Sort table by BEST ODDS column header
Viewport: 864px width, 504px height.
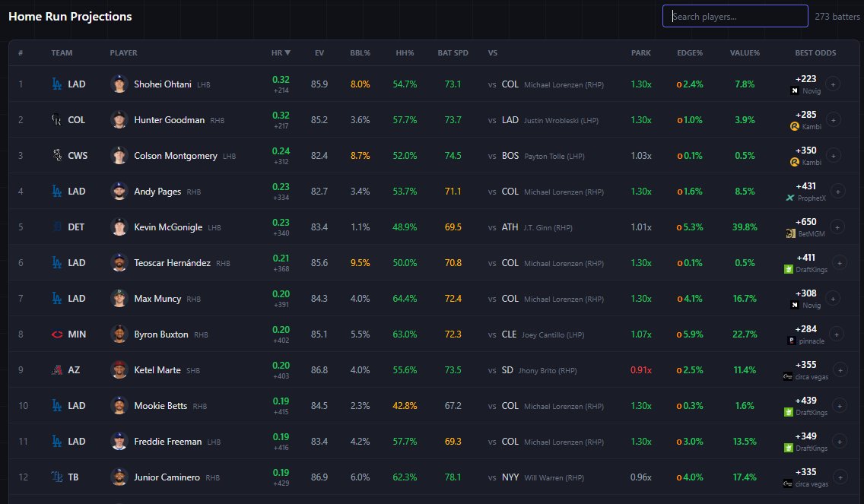815,53
